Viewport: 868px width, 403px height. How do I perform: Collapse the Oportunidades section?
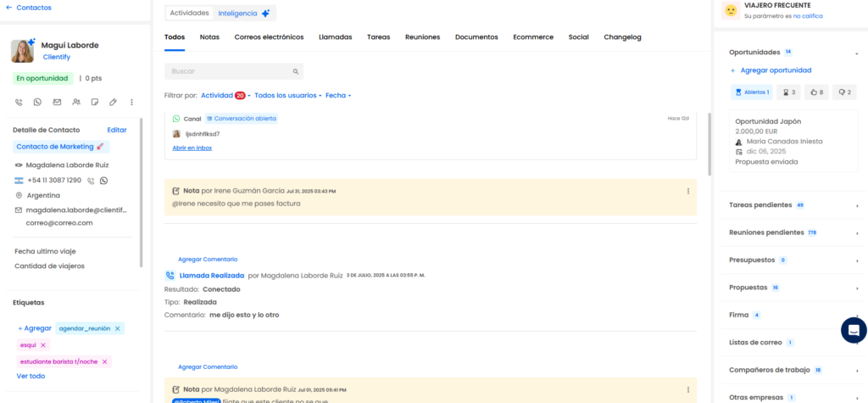click(858, 53)
